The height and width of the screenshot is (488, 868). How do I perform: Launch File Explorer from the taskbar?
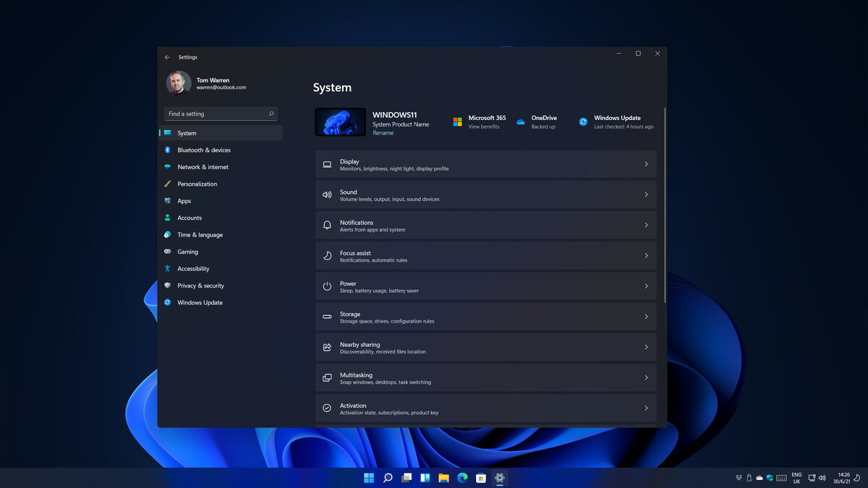(x=443, y=478)
